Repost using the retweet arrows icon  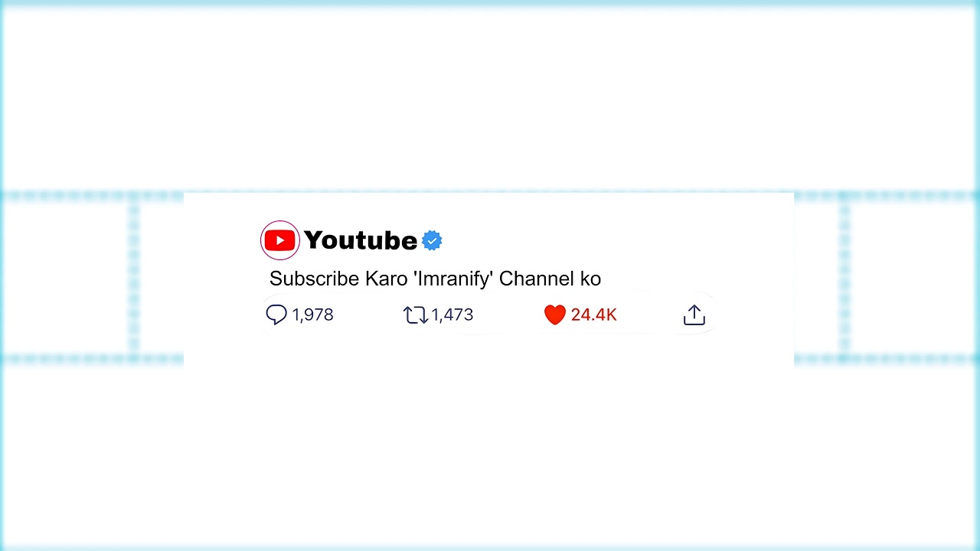tap(415, 315)
